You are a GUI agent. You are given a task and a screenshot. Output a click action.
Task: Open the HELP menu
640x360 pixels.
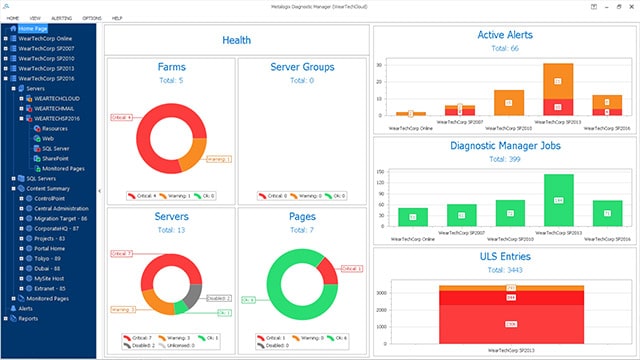tap(117, 18)
